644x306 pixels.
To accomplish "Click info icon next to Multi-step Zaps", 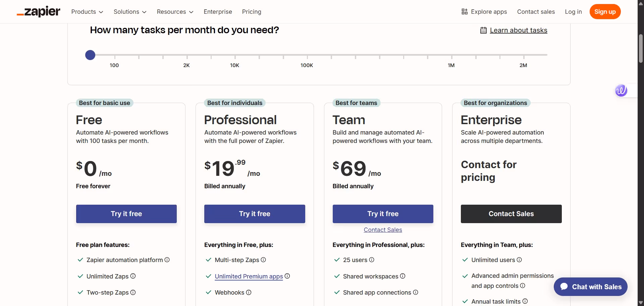I will click(x=263, y=260).
